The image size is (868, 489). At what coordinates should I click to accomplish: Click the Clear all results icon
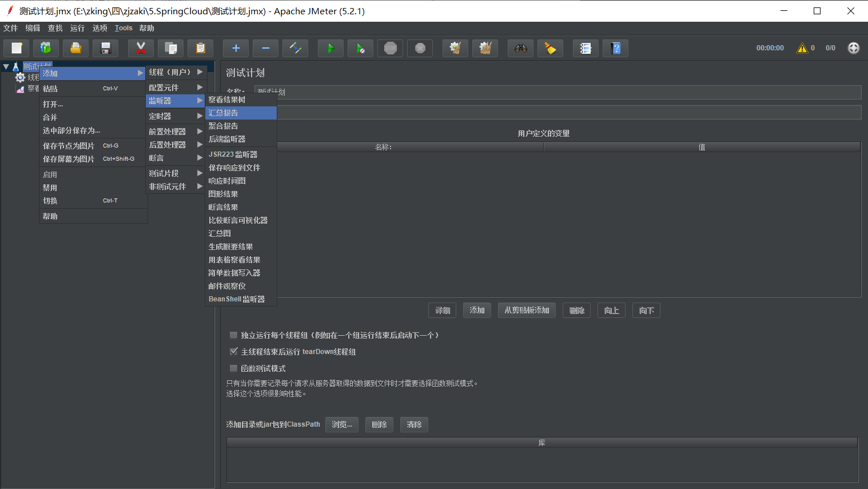pyautogui.click(x=485, y=48)
